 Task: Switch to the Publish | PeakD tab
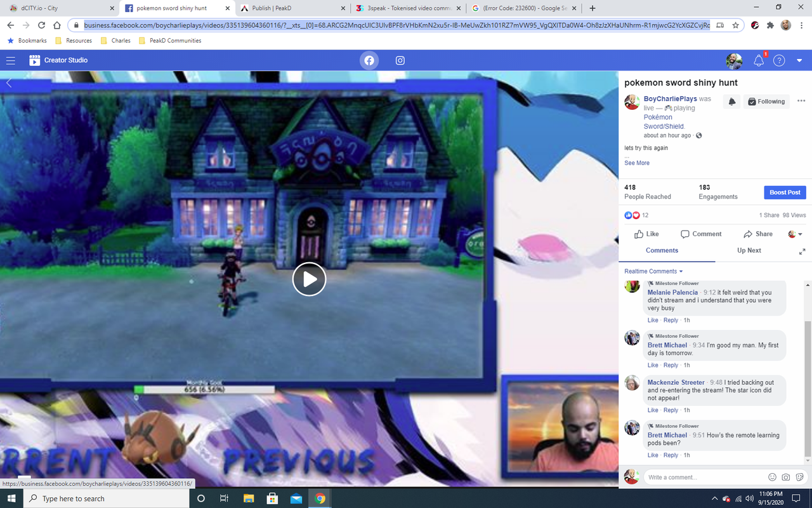293,8
